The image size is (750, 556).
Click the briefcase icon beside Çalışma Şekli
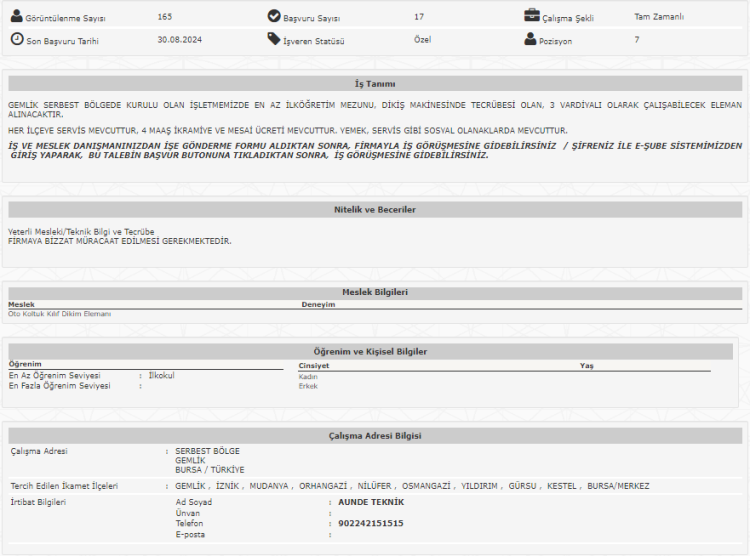pyautogui.click(x=532, y=17)
